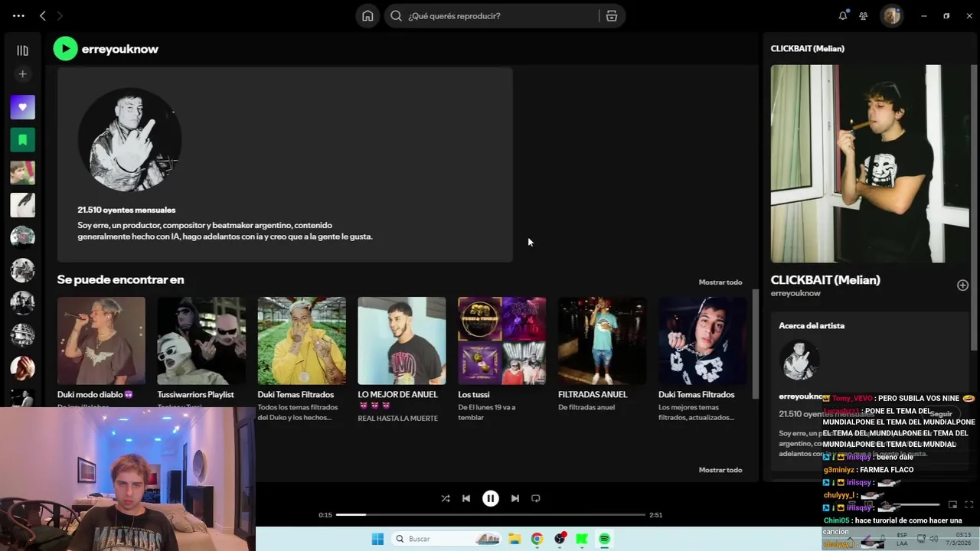Open the three-dots app menu
Screen dimensions: 980x551
[18, 15]
